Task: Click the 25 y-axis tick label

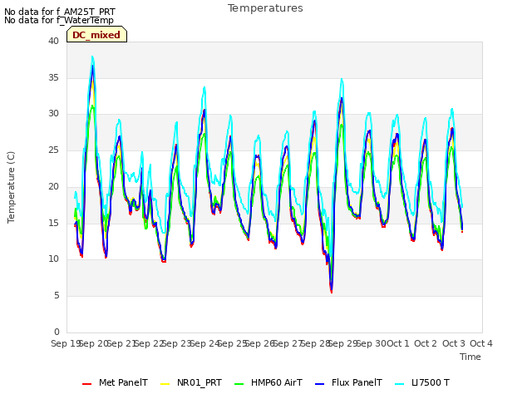Action: (53, 150)
